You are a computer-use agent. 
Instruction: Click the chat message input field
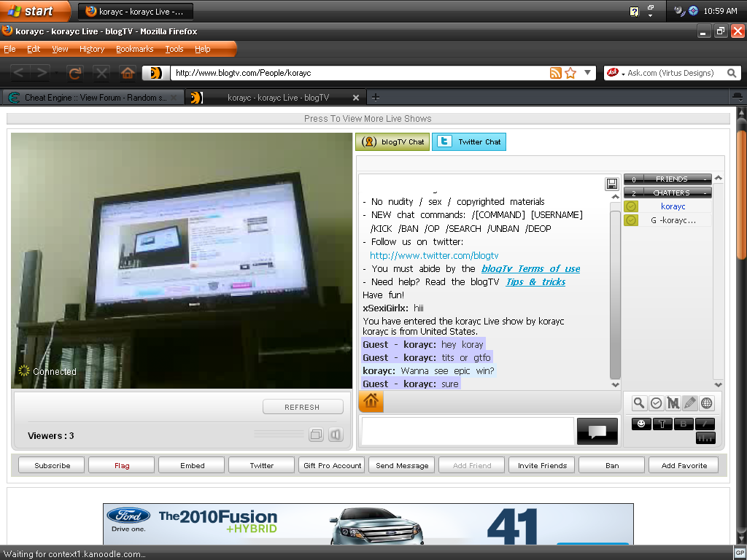pyautogui.click(x=468, y=432)
